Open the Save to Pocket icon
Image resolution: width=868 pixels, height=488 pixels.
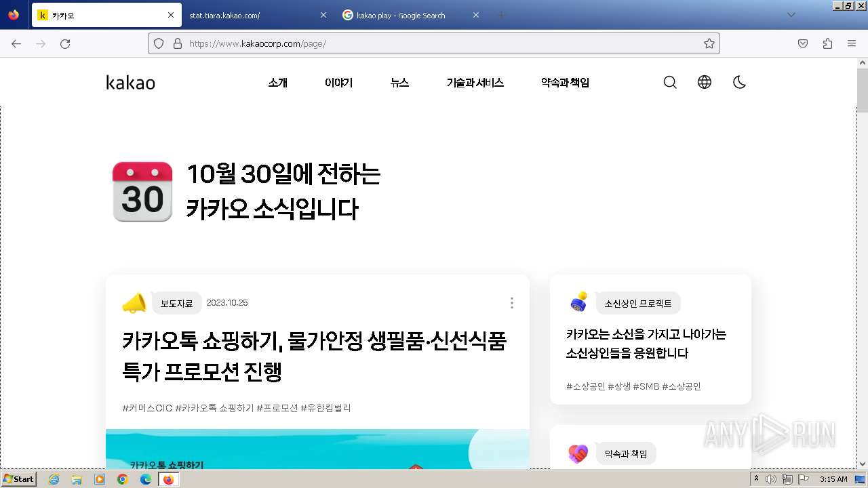coord(803,43)
